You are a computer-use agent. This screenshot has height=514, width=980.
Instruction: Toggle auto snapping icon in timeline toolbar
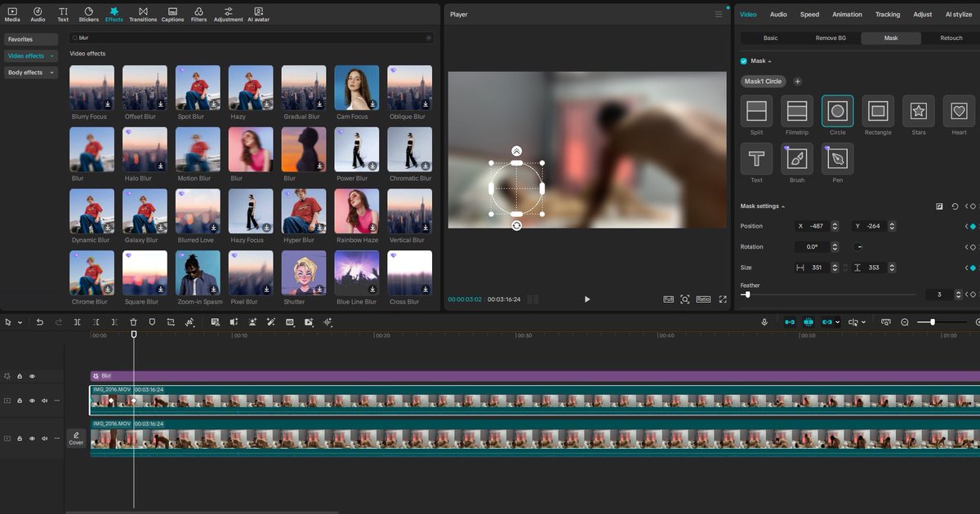(808, 322)
